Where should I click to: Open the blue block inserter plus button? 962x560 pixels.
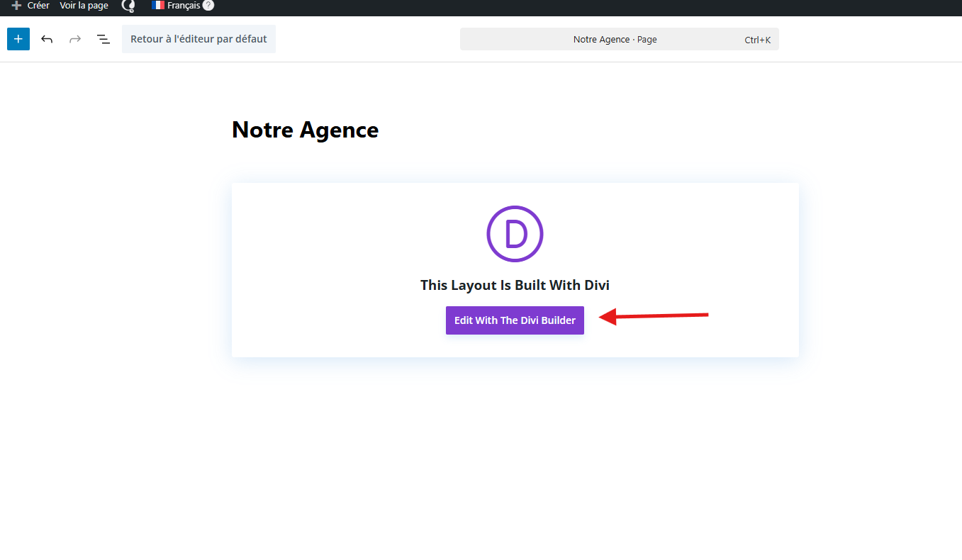18,39
